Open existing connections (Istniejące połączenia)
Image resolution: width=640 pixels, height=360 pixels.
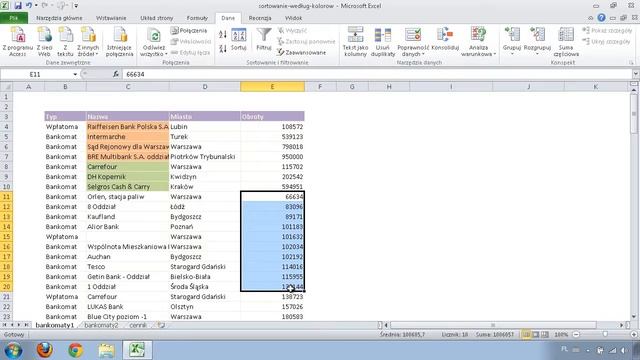pos(120,42)
